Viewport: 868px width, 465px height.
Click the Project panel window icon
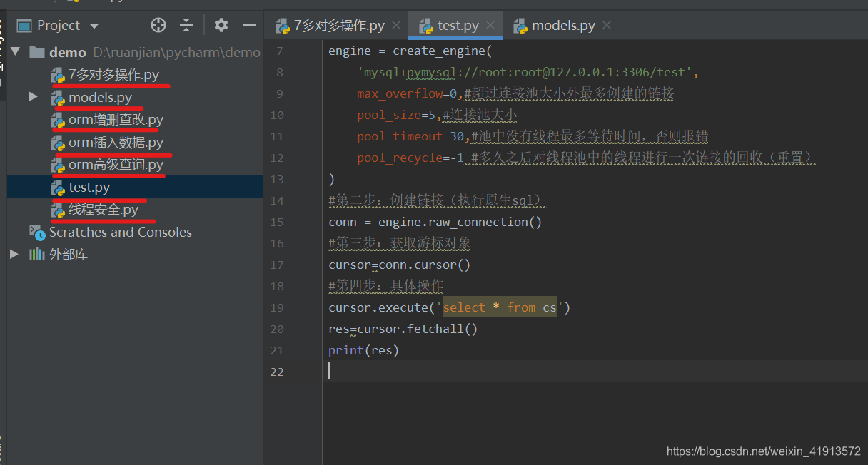pyautogui.click(x=24, y=26)
